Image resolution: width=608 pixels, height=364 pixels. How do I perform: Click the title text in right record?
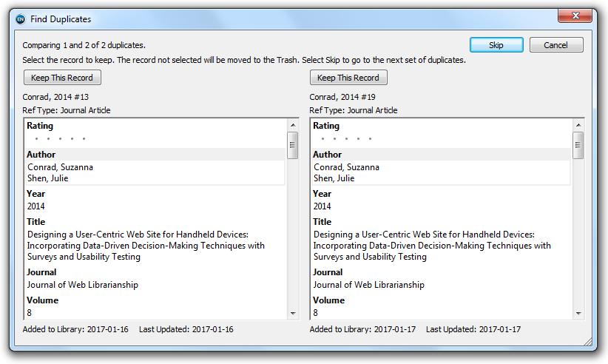[432, 246]
